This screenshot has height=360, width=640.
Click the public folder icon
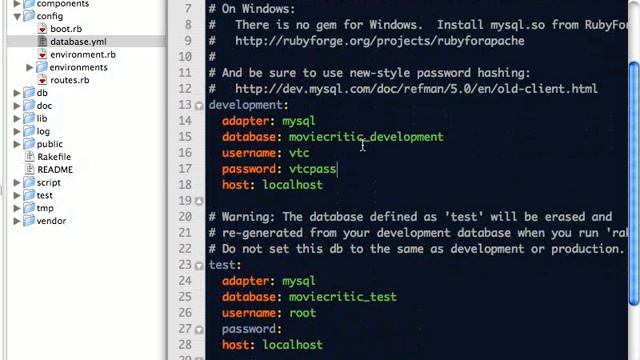[x=29, y=144]
